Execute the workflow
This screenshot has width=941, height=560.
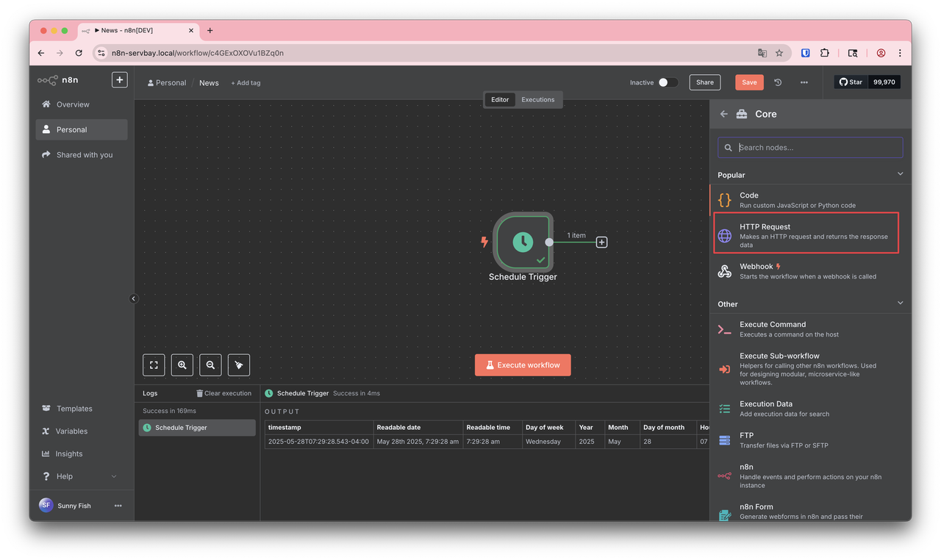click(523, 365)
